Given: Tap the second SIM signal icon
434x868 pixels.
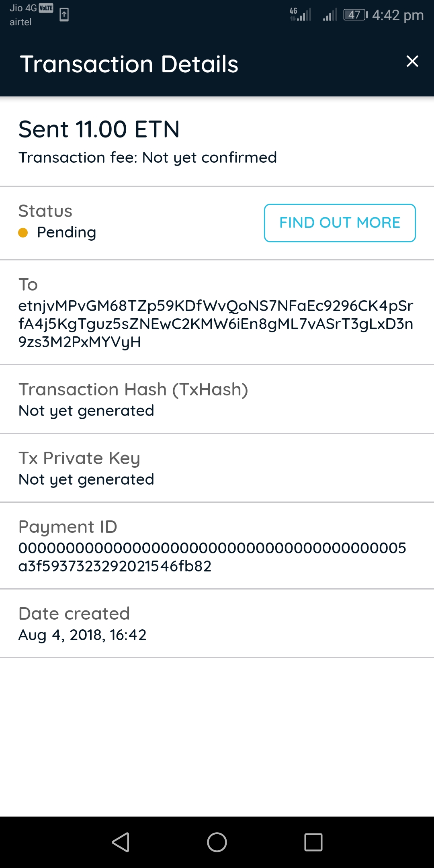Looking at the screenshot, I should [x=330, y=15].
